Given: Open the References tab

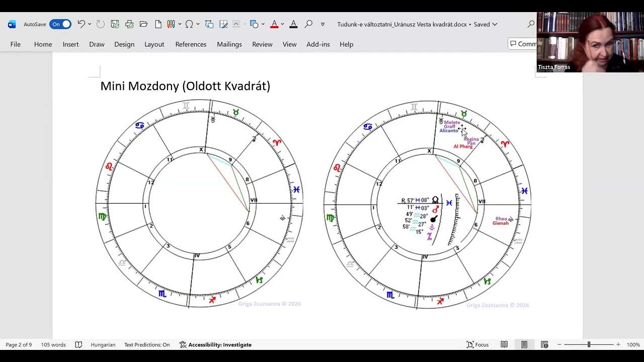Looking at the screenshot, I should (191, 44).
